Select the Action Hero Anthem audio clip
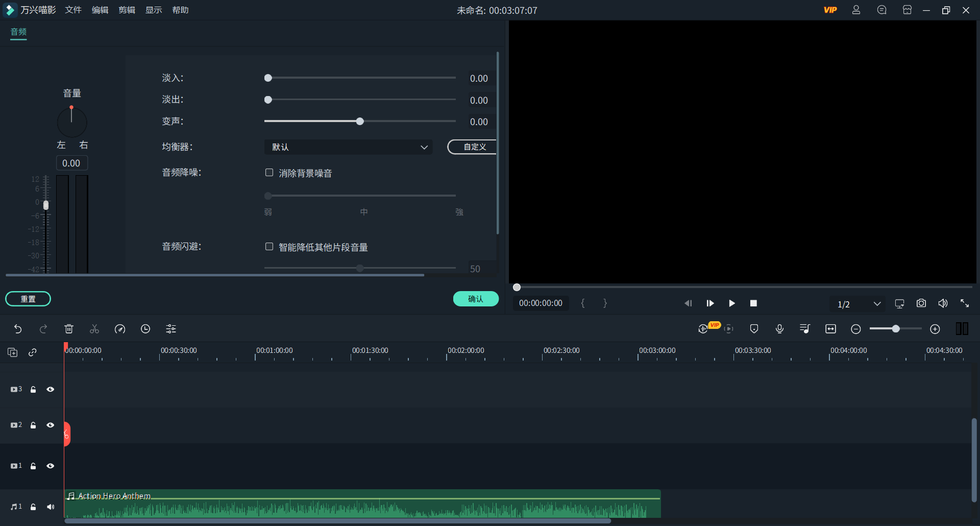Screen dimensions: 980x526 (x=357, y=506)
